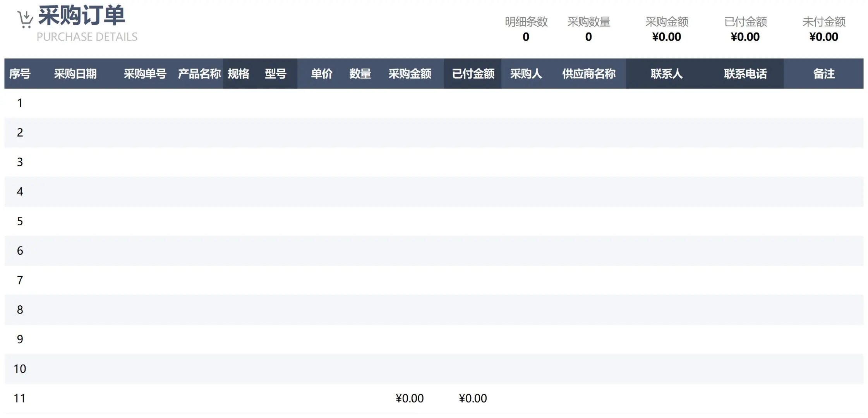Image resolution: width=868 pixels, height=418 pixels.
Task: Click the 已付金额 summary amount
Action: pyautogui.click(x=745, y=37)
